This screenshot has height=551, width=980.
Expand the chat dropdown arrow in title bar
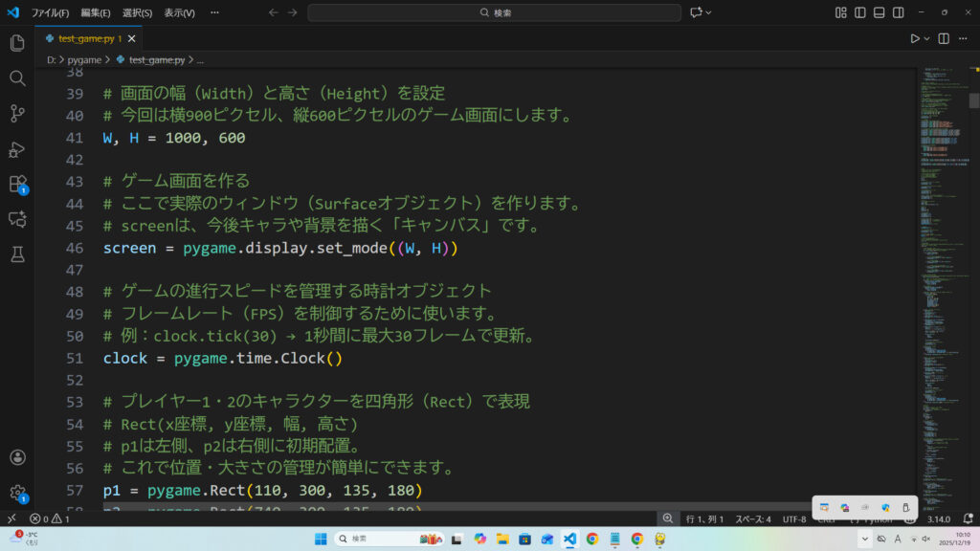pyautogui.click(x=709, y=12)
